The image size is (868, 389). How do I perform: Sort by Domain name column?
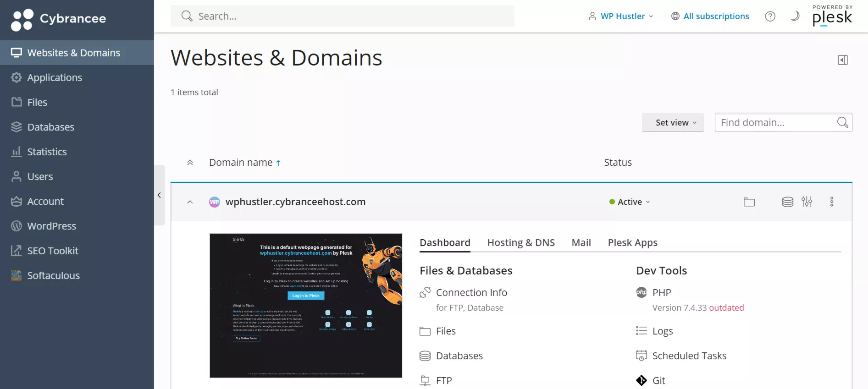[x=245, y=163]
